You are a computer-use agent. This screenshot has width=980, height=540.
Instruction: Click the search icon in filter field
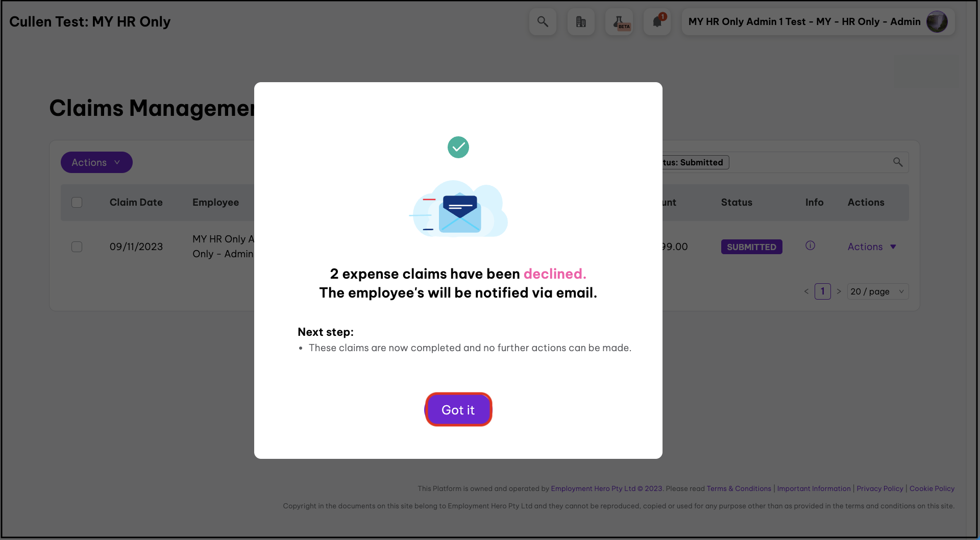[898, 162]
